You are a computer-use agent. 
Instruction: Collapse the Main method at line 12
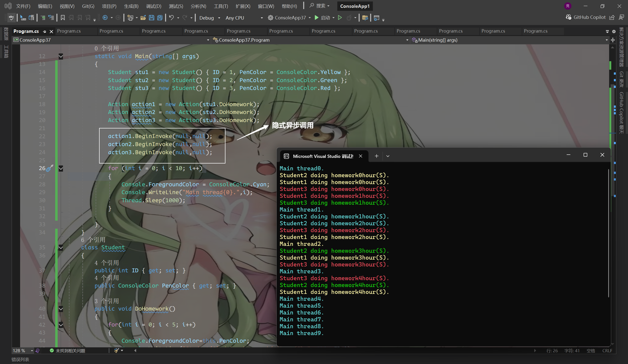[x=61, y=56]
